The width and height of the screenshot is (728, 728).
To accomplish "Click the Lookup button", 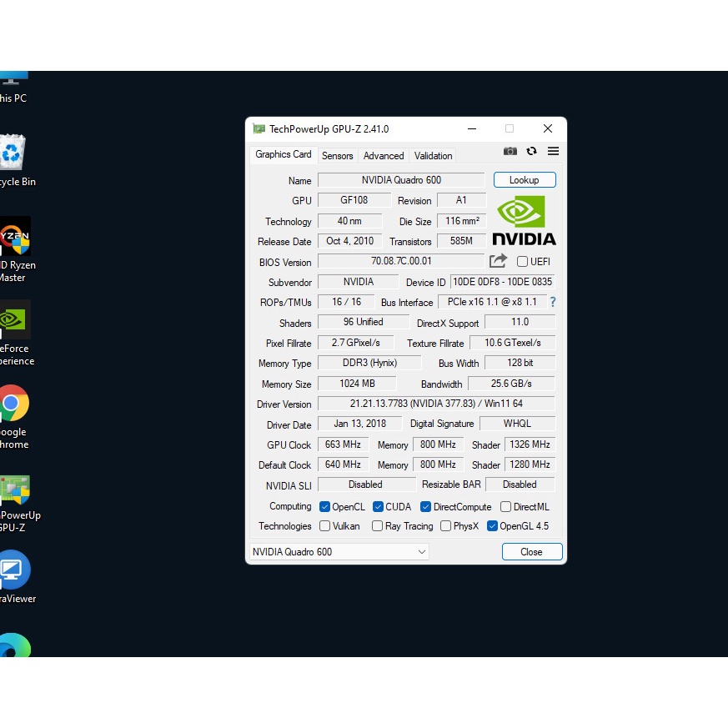I will coord(525,180).
